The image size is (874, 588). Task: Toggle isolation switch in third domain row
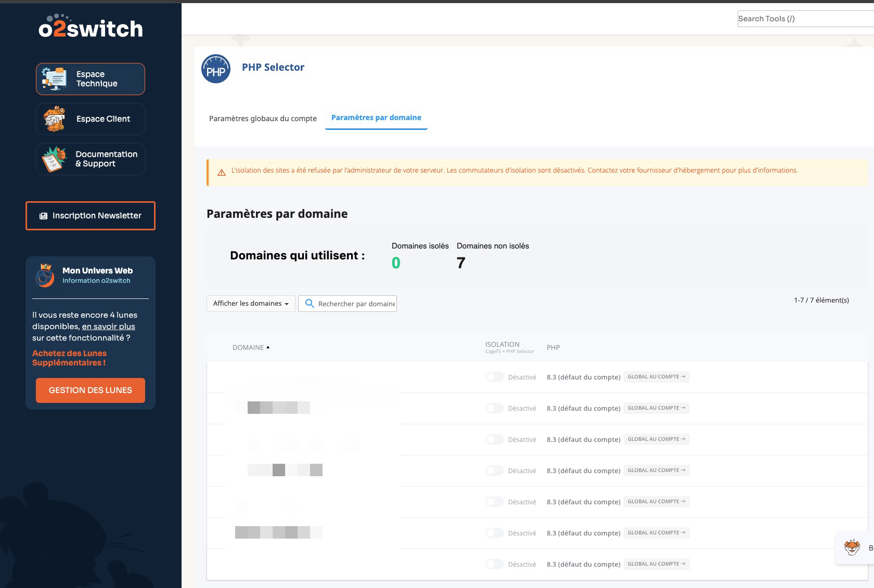click(494, 439)
